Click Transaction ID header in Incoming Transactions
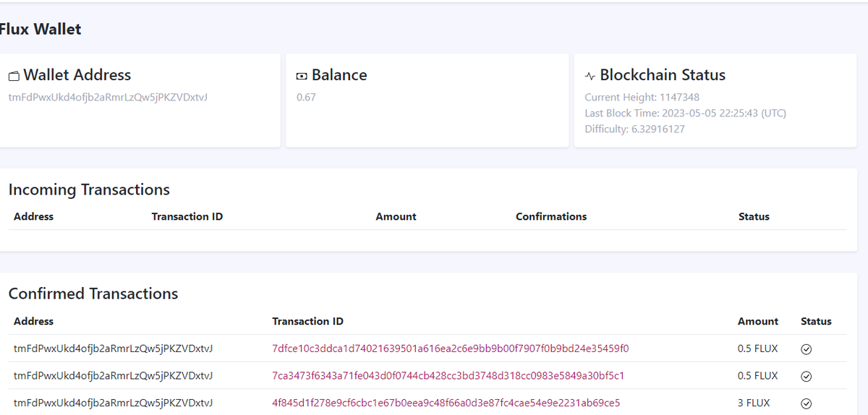The width and height of the screenshot is (868, 415). pyautogui.click(x=187, y=216)
